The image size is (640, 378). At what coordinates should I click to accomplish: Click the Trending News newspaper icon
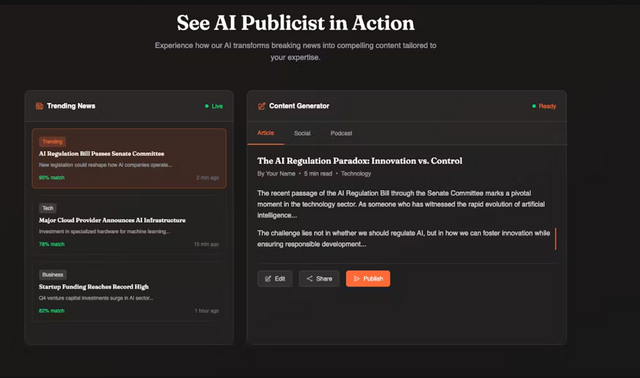click(39, 106)
